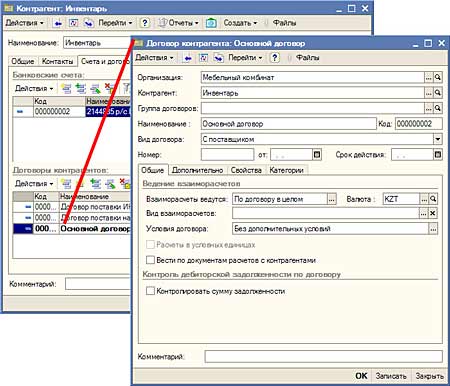Click enter-on-basis icon in Договор window toolbar
This screenshot has width=450, height=386.
[219, 58]
